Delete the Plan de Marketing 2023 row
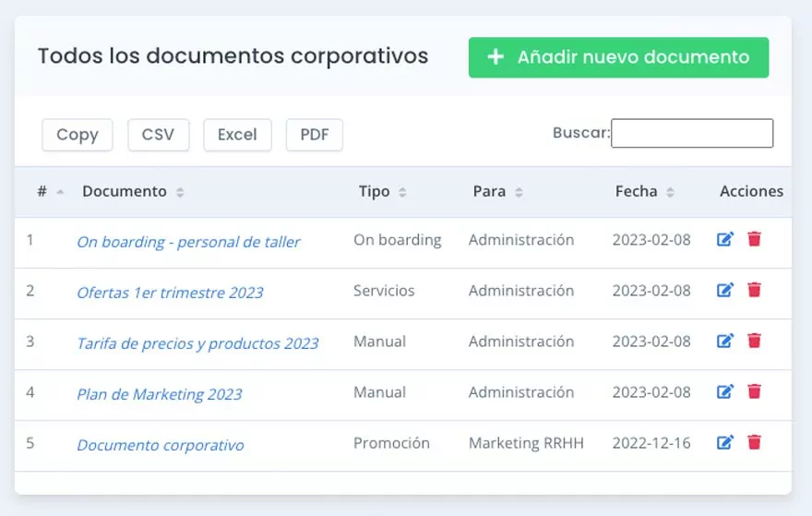The image size is (812, 516). (755, 391)
